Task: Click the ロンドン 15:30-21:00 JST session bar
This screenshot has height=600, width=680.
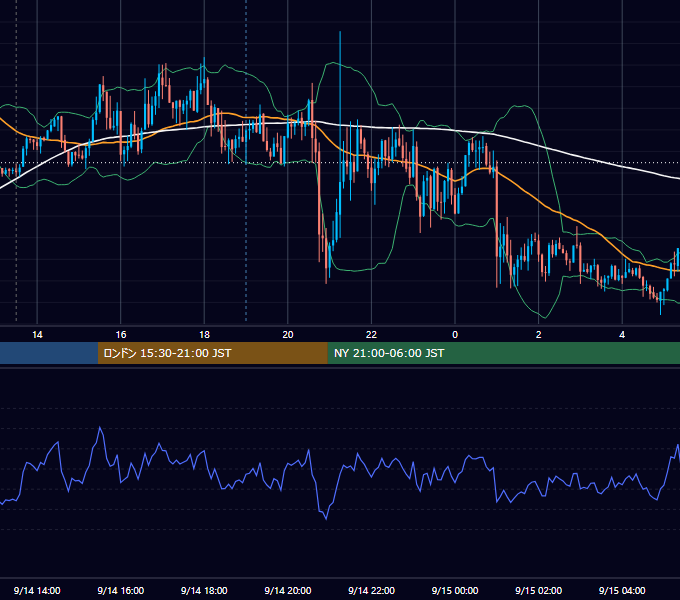Action: (x=212, y=353)
